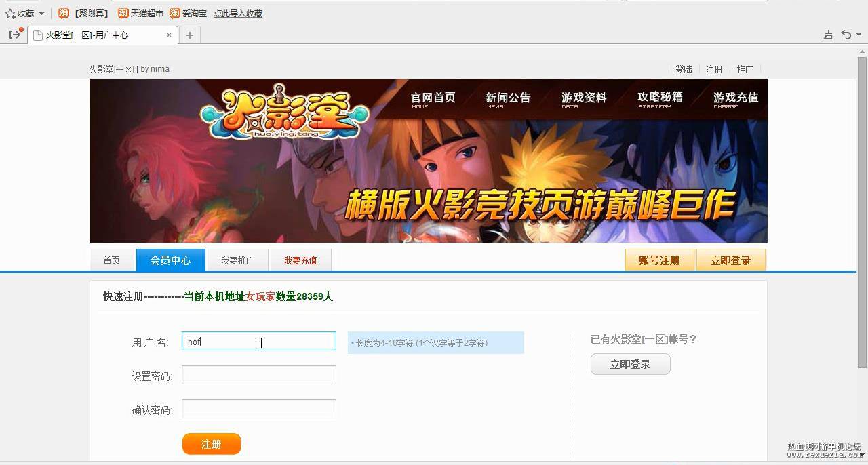Click 推广 link in top bar
Screen dimensions: 868x465
pos(745,69)
